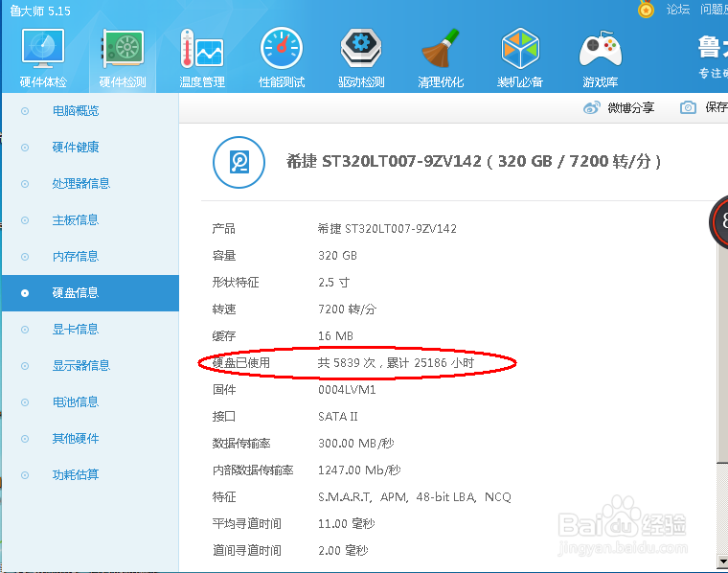Open 显示器信息 monitor info
This screenshot has height=573, width=728.
(x=81, y=366)
